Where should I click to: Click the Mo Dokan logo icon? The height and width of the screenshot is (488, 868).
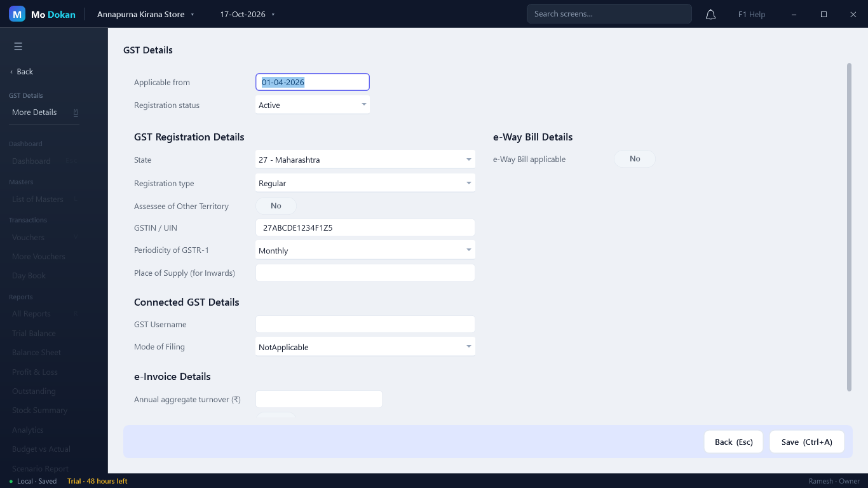pos(17,14)
